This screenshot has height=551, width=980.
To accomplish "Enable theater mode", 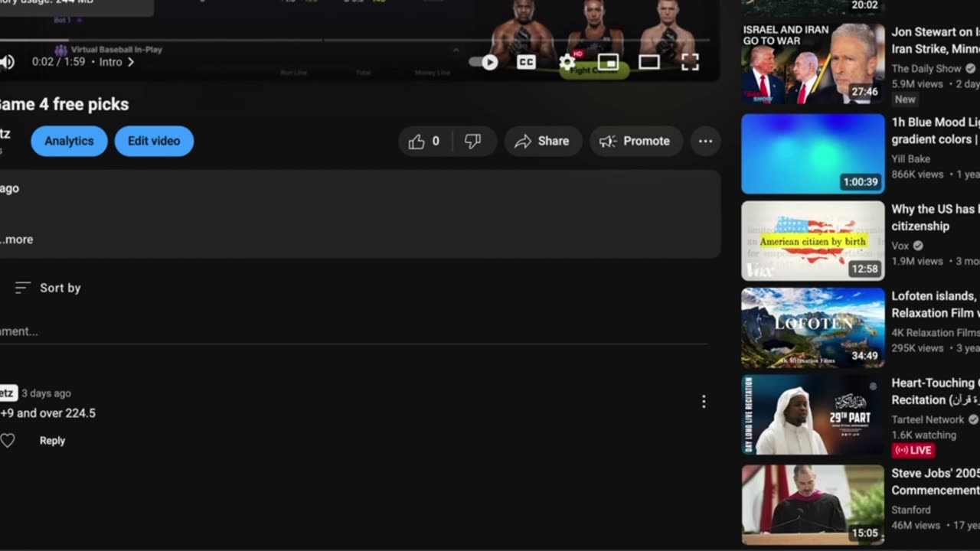I will 649,62.
